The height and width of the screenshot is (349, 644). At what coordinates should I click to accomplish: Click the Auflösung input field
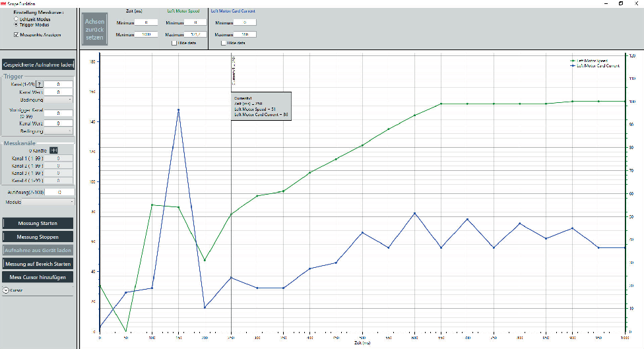click(x=58, y=192)
